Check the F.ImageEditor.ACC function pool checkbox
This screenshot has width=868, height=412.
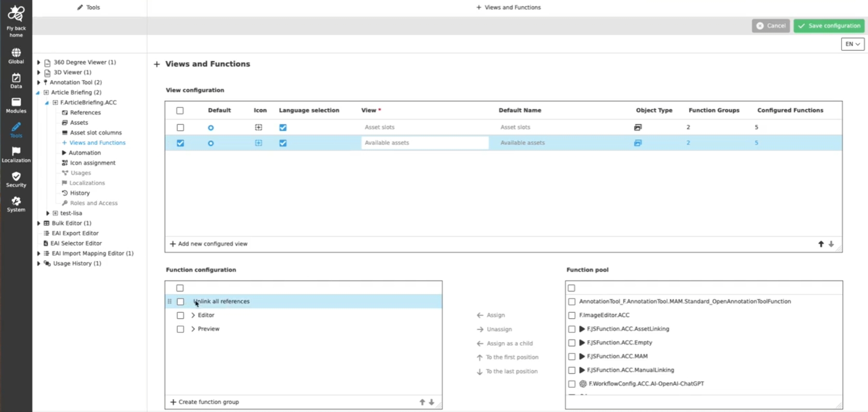click(572, 315)
